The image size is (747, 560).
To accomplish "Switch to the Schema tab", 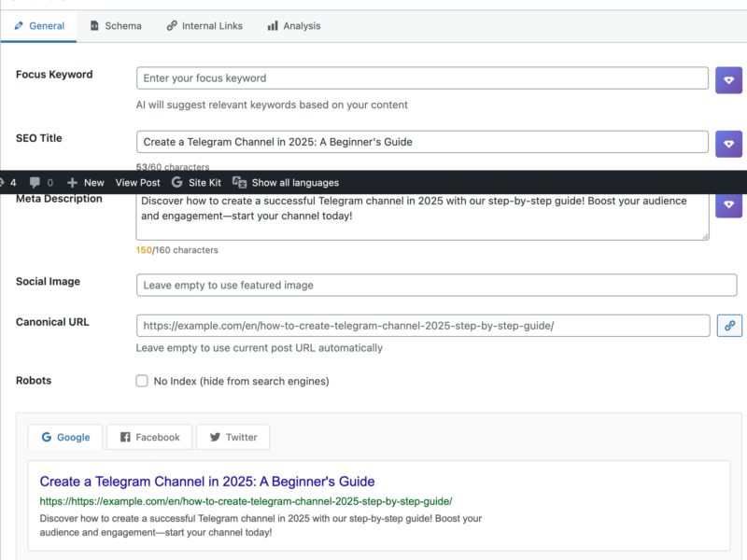I will [x=115, y=25].
